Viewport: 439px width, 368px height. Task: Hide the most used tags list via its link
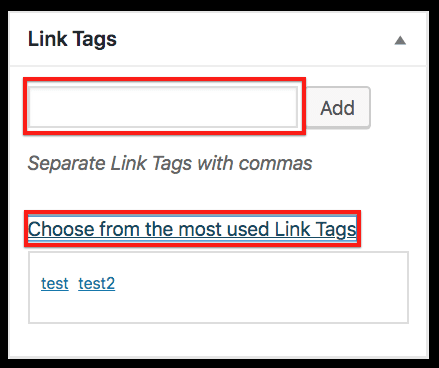coord(192,229)
